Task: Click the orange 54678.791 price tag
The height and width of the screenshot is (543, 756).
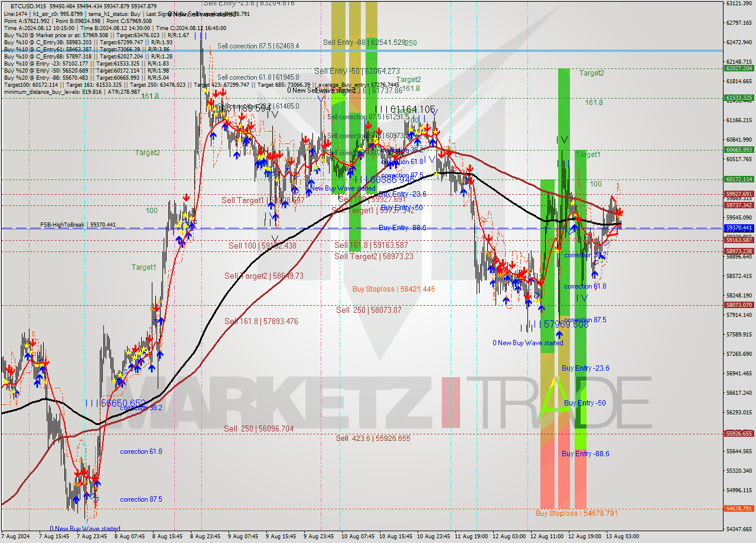Action: [739, 509]
